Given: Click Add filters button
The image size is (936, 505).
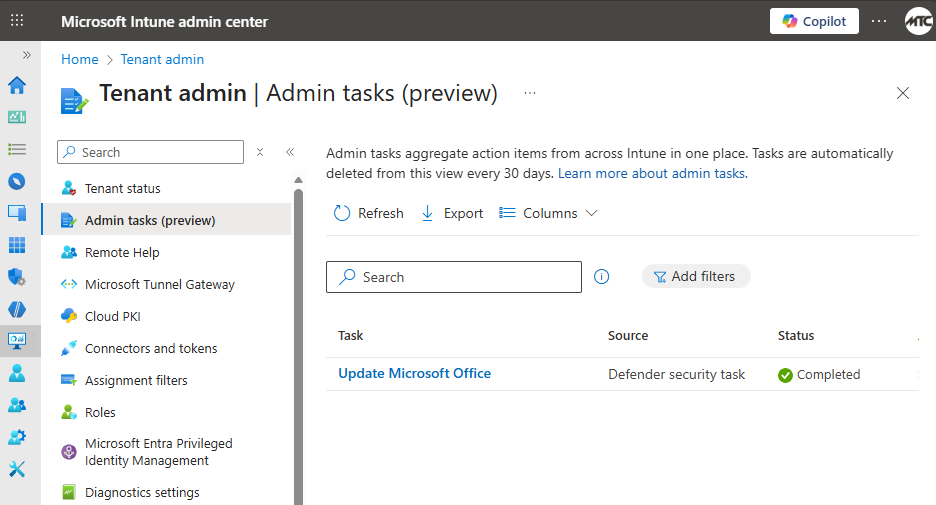Looking at the screenshot, I should [x=695, y=276].
